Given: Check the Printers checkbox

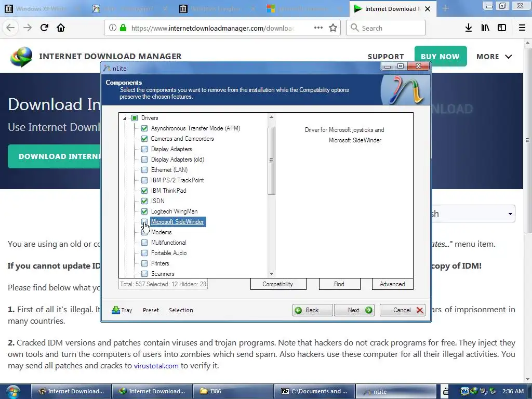Looking at the screenshot, I should click(144, 263).
